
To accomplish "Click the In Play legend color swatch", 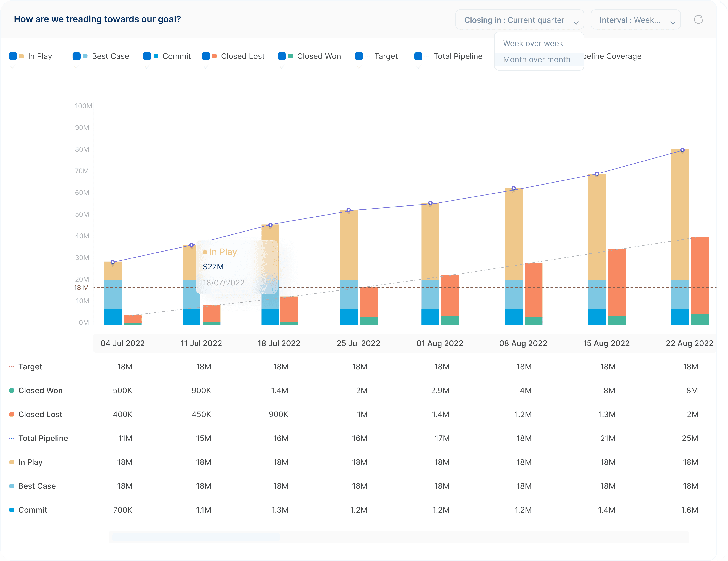I will [x=21, y=56].
